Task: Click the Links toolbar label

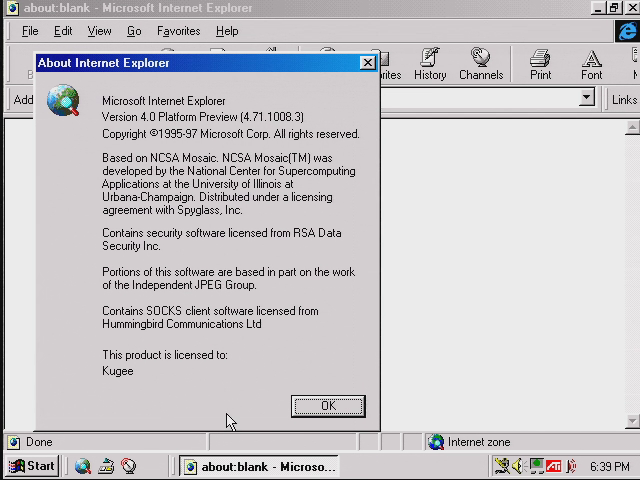Action: tap(624, 100)
